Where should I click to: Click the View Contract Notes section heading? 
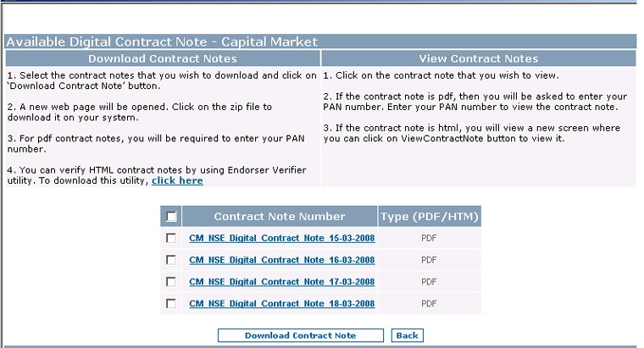coord(479,58)
